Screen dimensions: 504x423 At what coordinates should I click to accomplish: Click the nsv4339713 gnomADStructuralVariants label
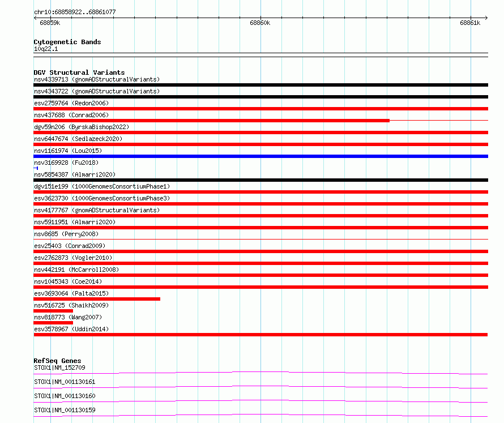tap(97, 79)
